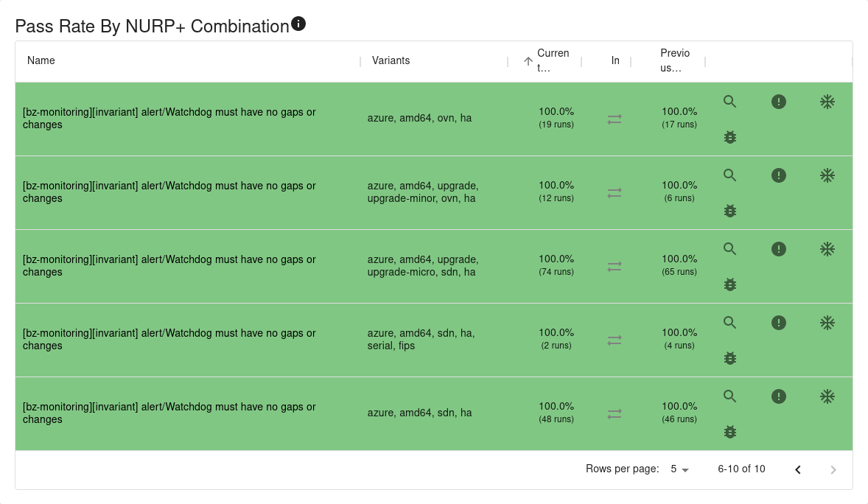Click the improvement arrows in the first row

[x=615, y=119]
